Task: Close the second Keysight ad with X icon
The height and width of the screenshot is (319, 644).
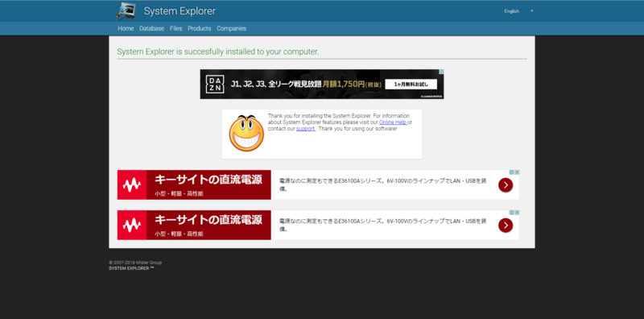Action: coord(518,213)
